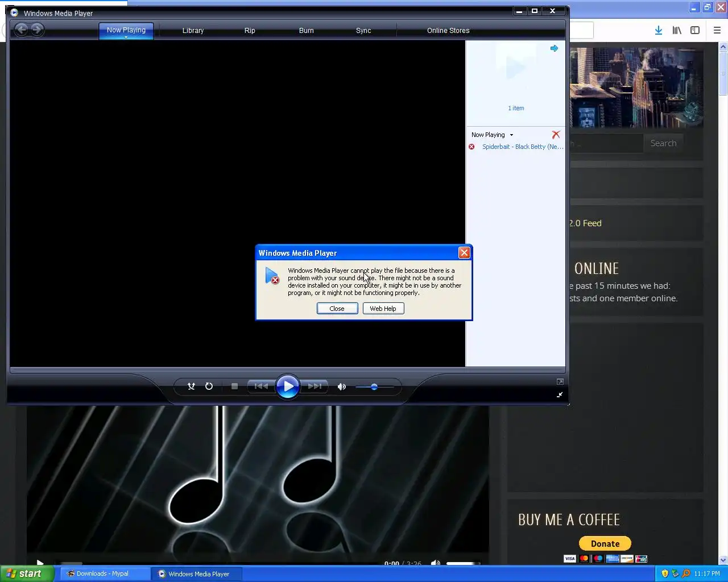The height and width of the screenshot is (582, 728).
Task: Open the Library tab
Action: (193, 31)
